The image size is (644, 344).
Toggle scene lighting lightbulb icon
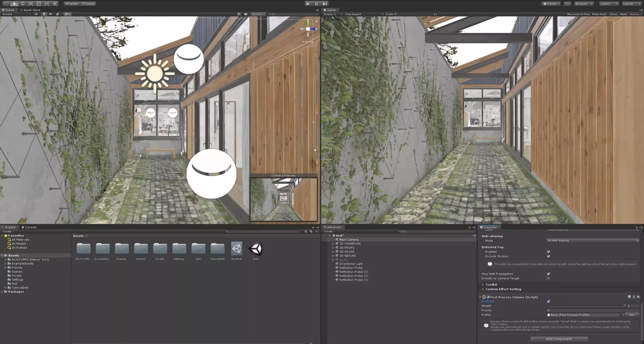coord(44,14)
